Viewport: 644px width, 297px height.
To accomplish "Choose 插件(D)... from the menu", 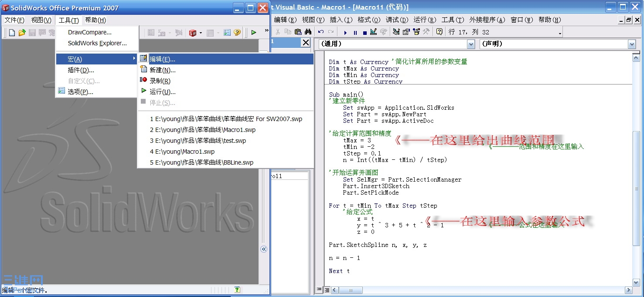I will pos(97,70).
